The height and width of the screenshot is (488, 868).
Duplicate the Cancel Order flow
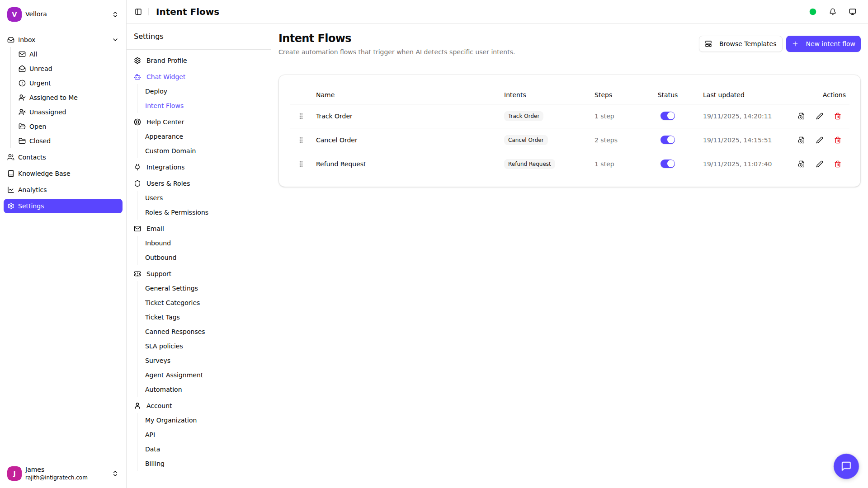click(801, 140)
